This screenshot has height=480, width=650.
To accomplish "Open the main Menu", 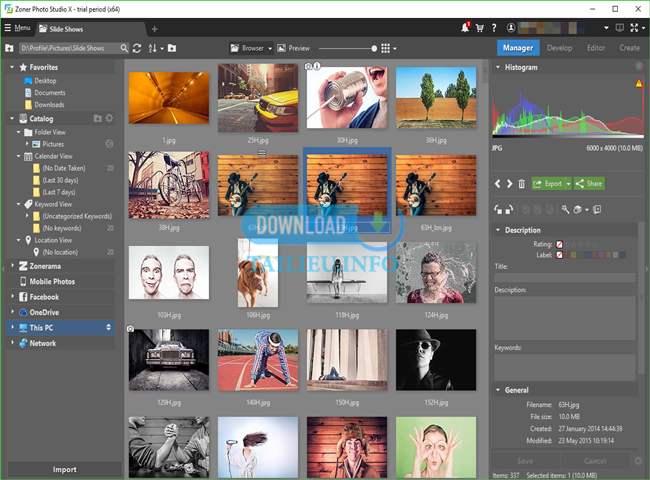I will 17,28.
